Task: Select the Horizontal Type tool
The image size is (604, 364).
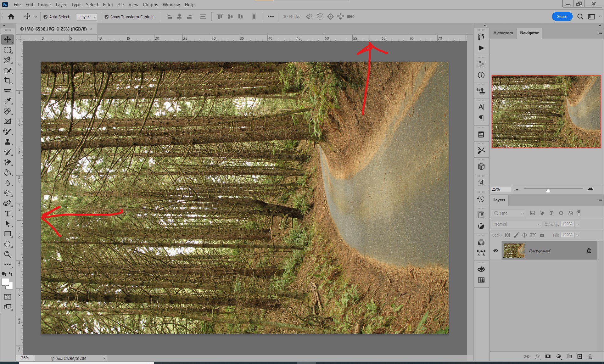Action: (x=8, y=213)
